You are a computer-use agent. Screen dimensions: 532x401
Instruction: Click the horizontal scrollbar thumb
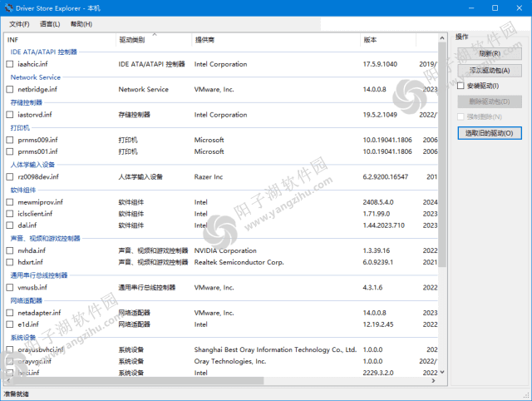pos(139,381)
